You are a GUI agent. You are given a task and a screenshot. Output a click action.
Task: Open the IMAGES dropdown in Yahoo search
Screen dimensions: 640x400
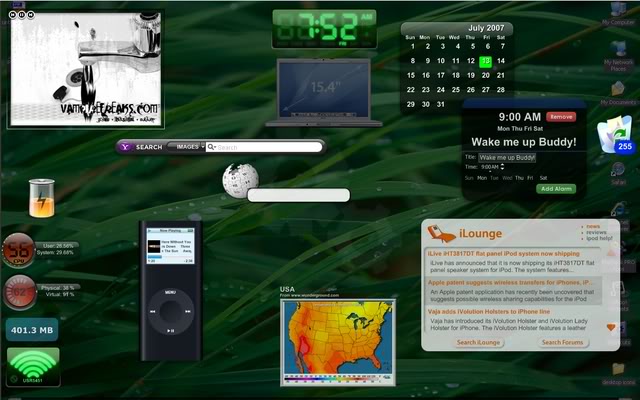coord(187,147)
